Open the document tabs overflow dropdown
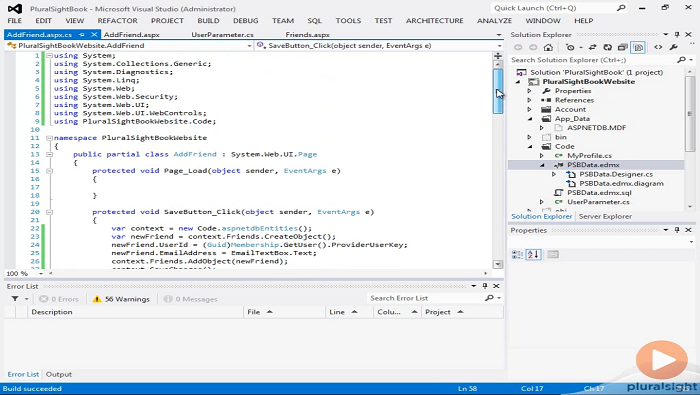Screen dimensions: 700x395 499,35
